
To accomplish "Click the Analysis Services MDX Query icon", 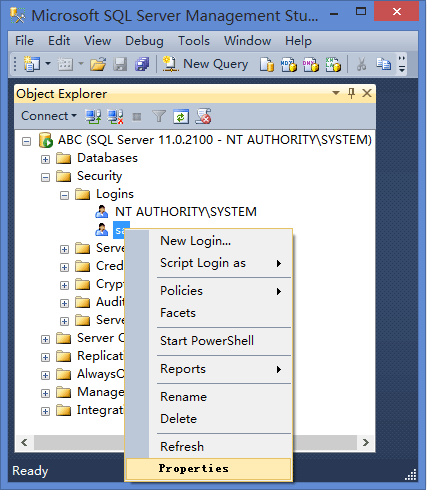I will pos(289,64).
